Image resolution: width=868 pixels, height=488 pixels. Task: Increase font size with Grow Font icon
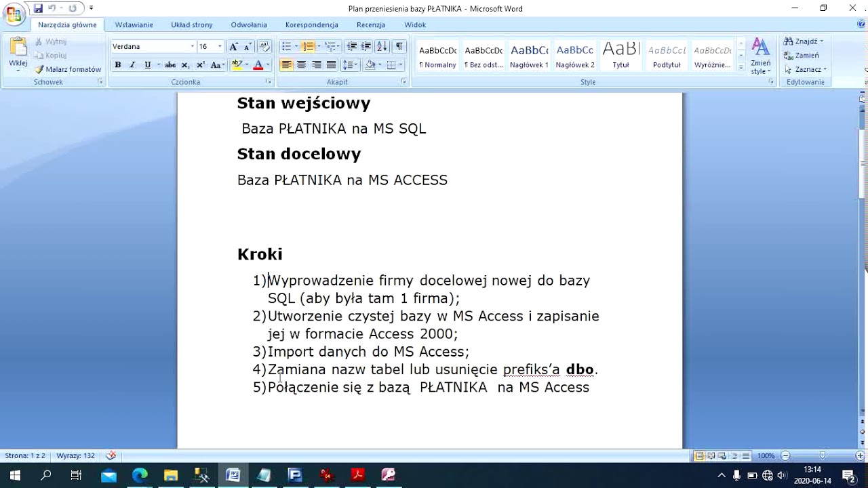pos(233,47)
